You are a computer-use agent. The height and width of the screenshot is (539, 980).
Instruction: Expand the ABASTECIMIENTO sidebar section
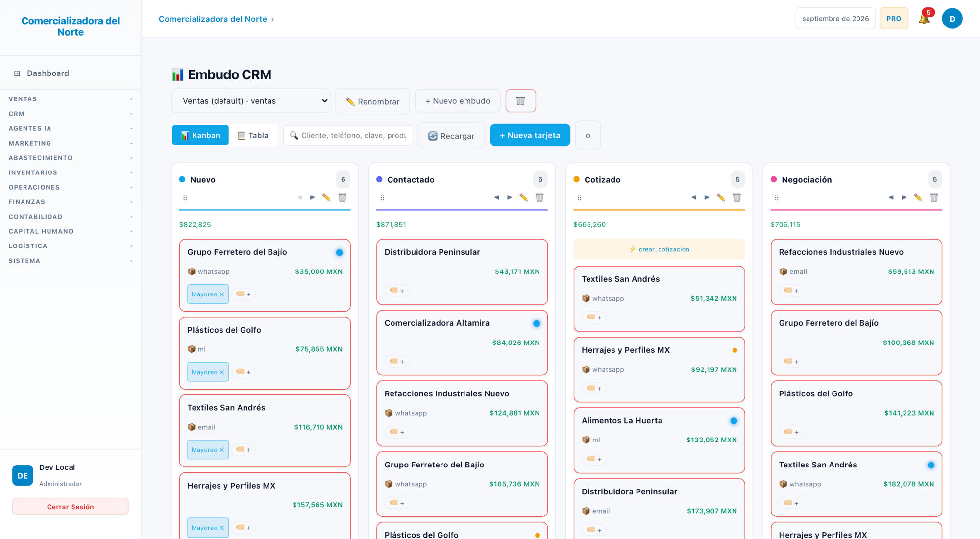(x=71, y=158)
